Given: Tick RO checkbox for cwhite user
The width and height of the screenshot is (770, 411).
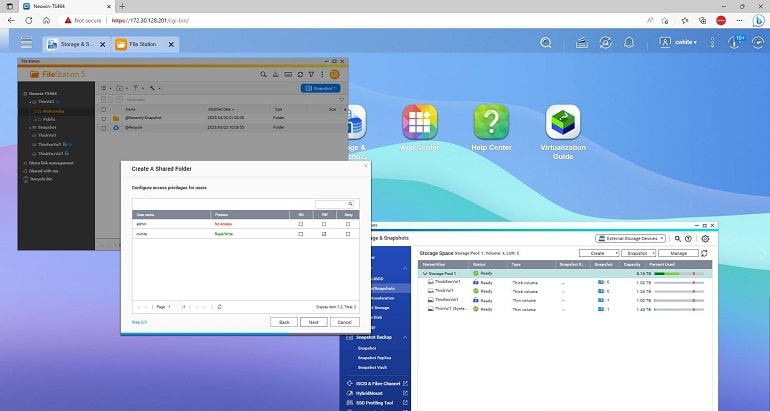Looking at the screenshot, I should tap(301, 234).
